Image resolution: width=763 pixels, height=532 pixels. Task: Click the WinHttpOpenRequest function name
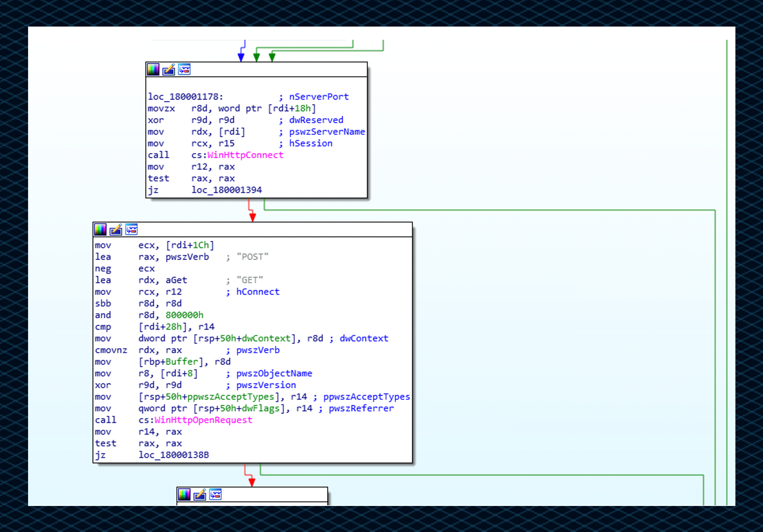coord(203,420)
